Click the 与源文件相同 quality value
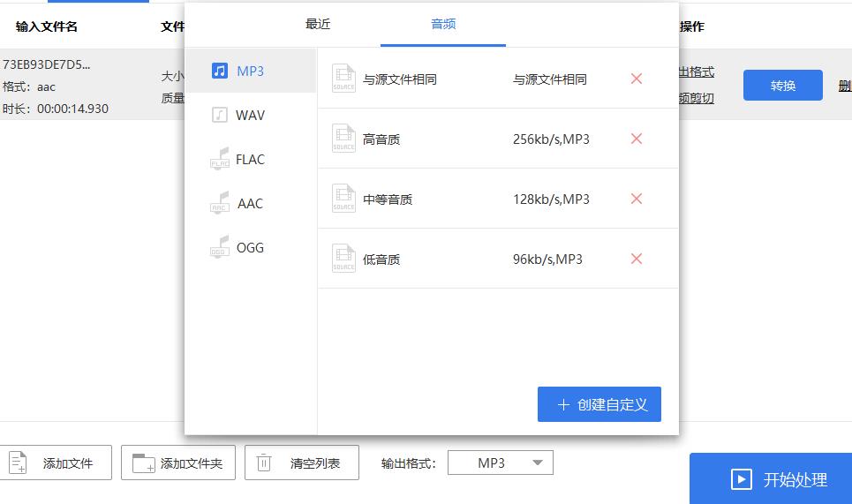 550,79
